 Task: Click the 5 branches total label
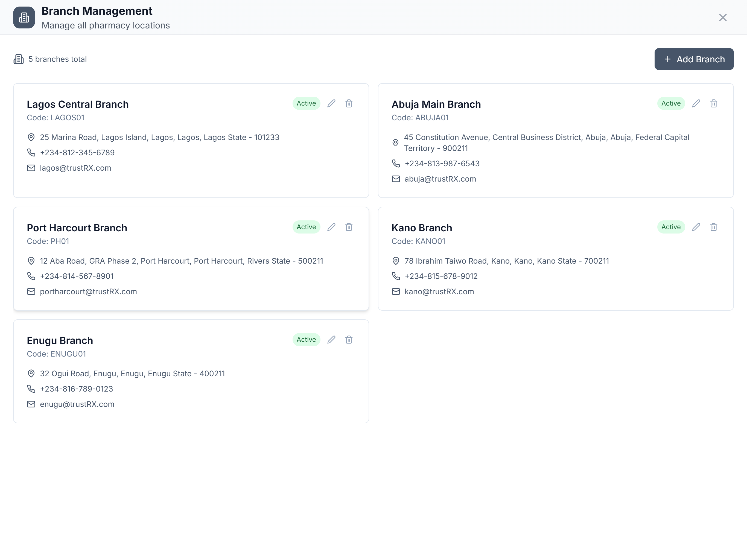tap(57, 59)
